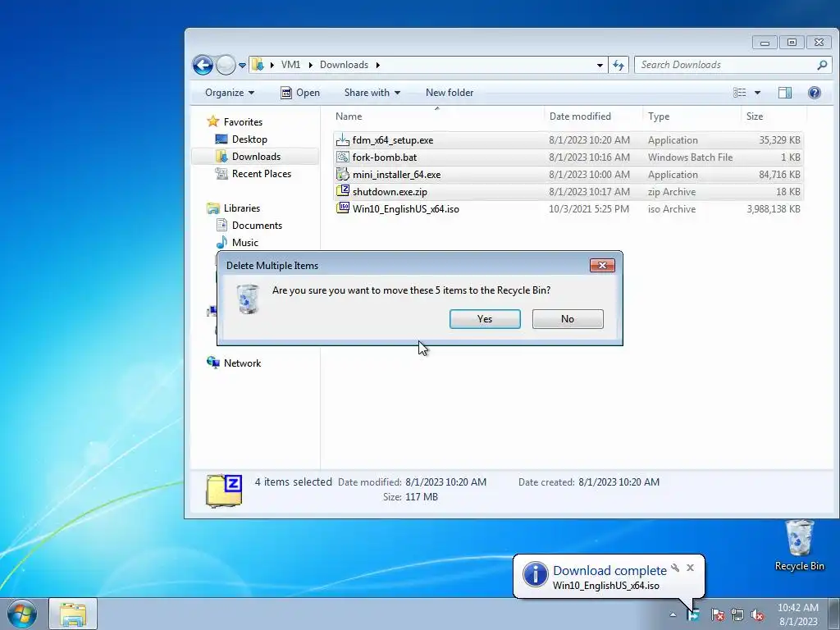The width and height of the screenshot is (840, 630).
Task: Open Network in navigation pane
Action: (x=242, y=363)
